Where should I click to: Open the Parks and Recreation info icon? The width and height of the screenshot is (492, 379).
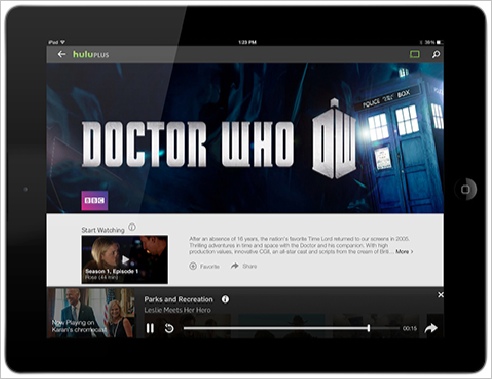point(225,299)
